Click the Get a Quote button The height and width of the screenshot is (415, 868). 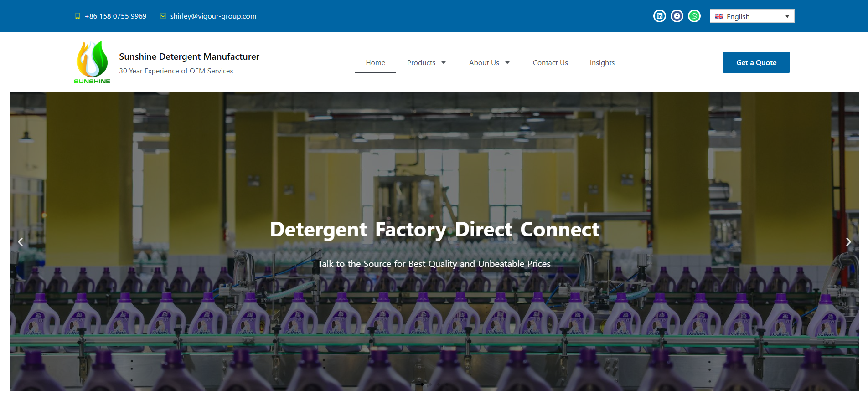(756, 62)
